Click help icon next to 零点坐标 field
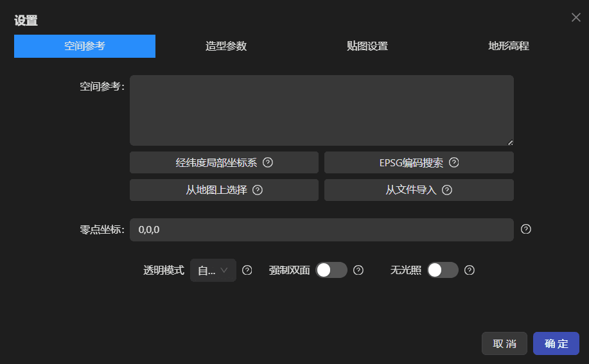589x364 pixels. point(525,229)
